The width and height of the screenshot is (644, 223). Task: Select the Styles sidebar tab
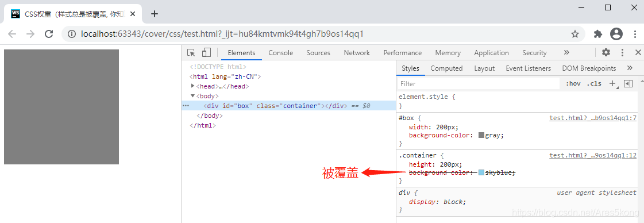410,68
